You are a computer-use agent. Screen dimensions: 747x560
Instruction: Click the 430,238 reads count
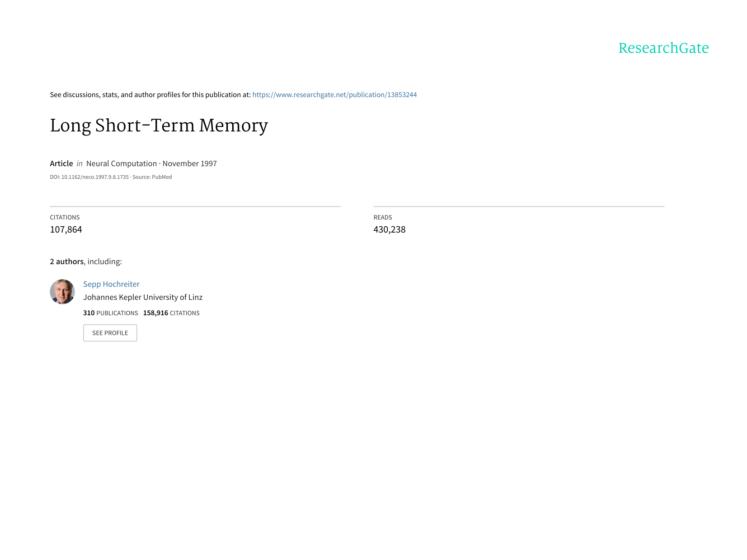pyautogui.click(x=389, y=229)
